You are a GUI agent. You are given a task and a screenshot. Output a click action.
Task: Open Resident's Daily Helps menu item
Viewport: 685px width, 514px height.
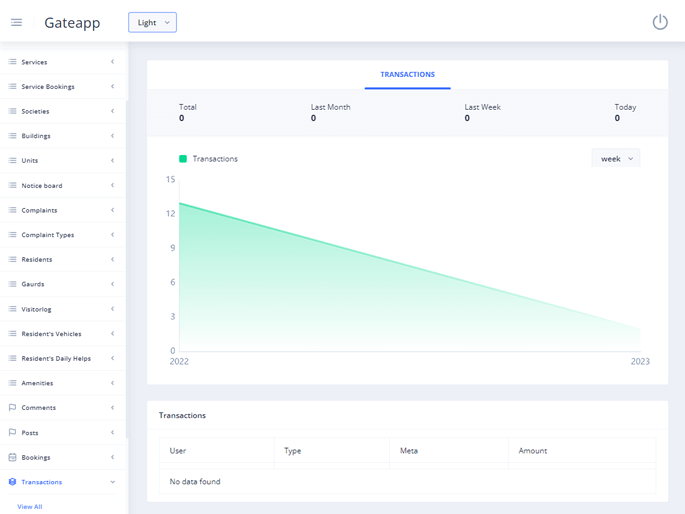63,358
